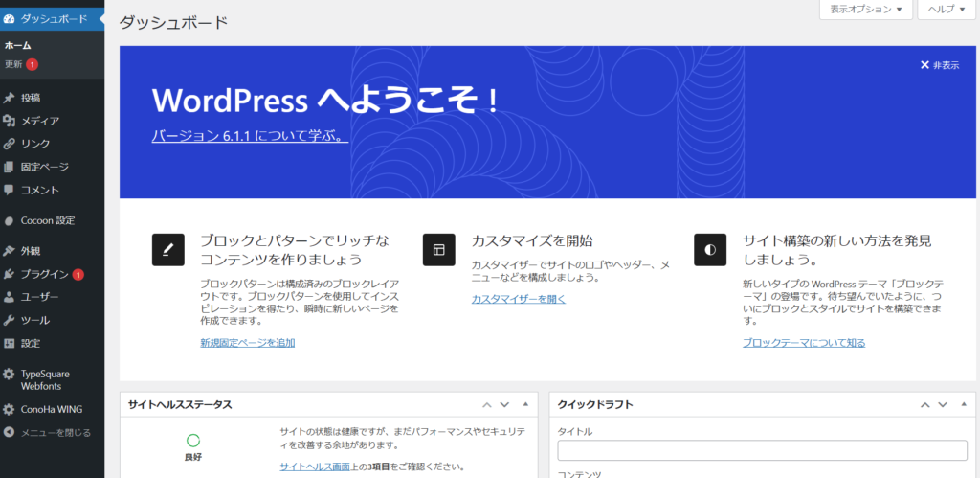Open サイトヘルス画面 link
The height and width of the screenshot is (478, 980).
tap(315, 467)
